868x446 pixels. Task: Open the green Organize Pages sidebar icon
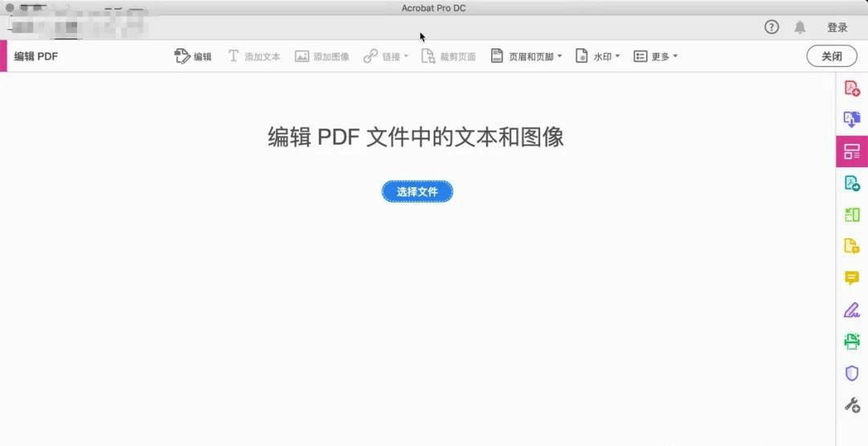(x=852, y=214)
